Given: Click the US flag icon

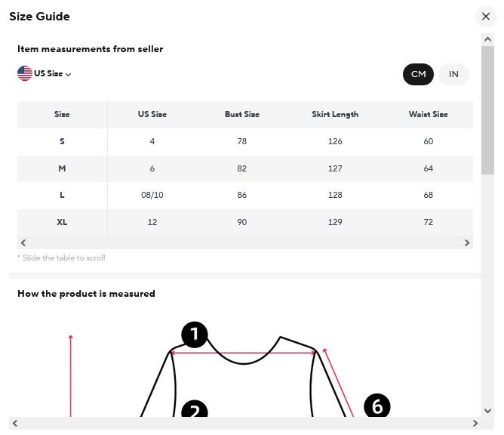Looking at the screenshot, I should point(25,73).
